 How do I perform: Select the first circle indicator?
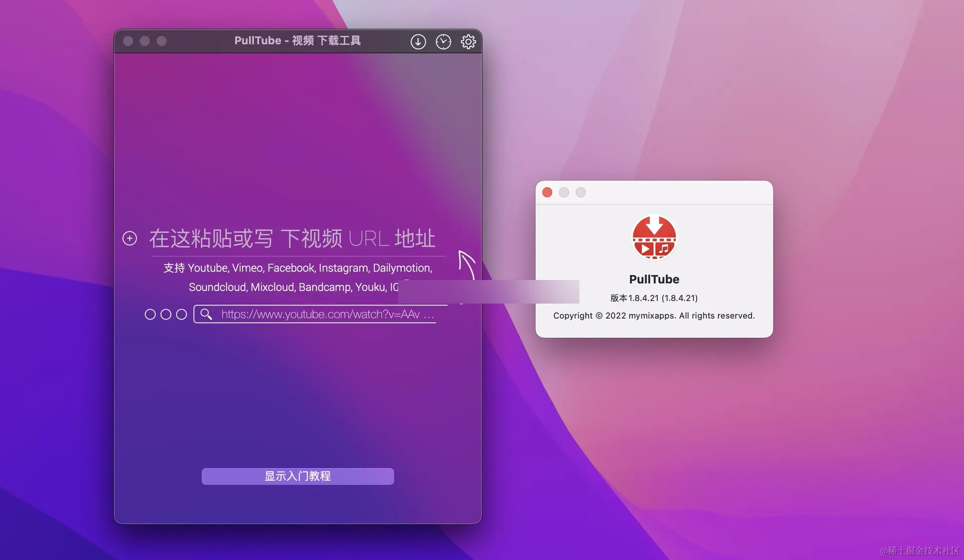click(x=150, y=314)
